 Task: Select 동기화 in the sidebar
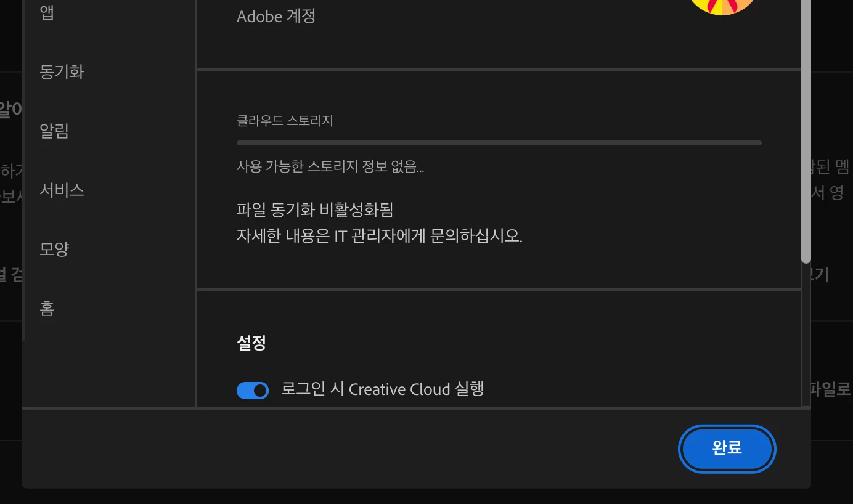(x=62, y=72)
